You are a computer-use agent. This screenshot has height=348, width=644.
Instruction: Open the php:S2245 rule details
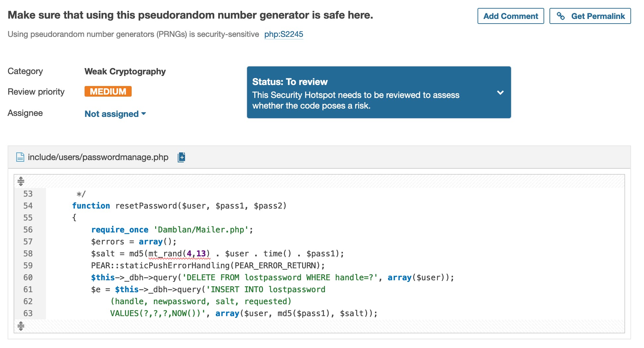click(x=284, y=34)
